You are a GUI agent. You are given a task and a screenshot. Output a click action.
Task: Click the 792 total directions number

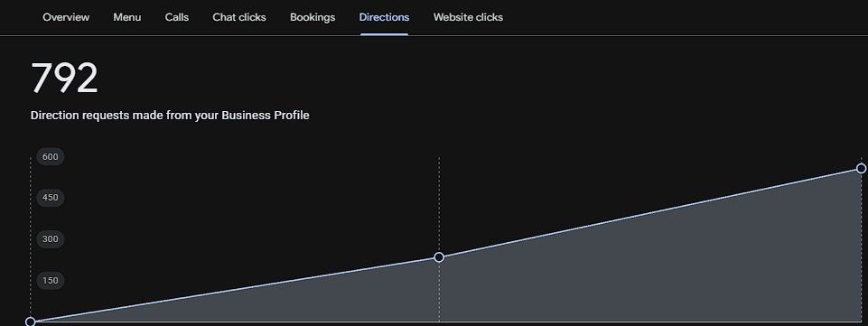64,78
